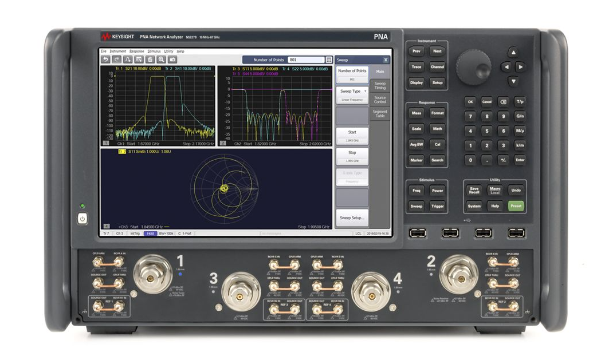Toggle the front-panel power button
The image size is (597, 364).
83,219
